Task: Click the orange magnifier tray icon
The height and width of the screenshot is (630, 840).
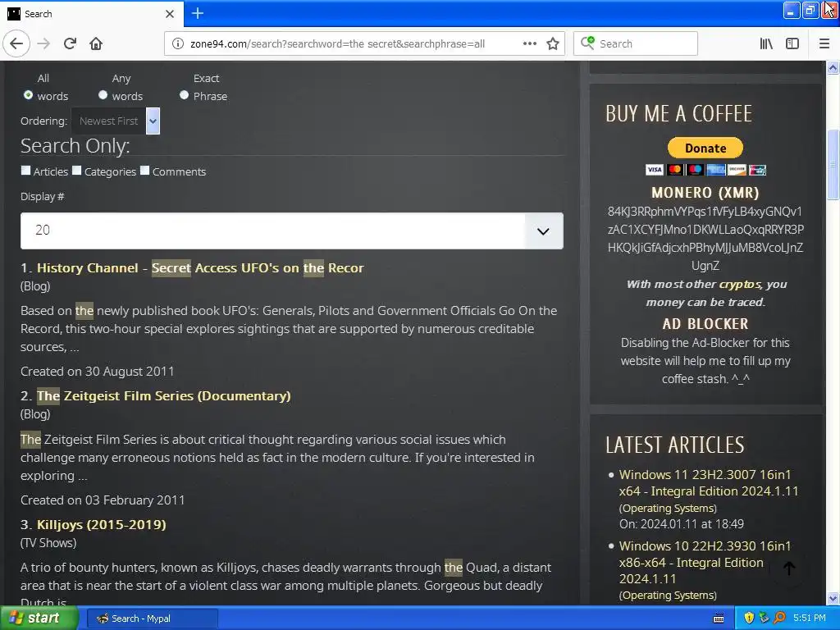Action: [x=779, y=619]
